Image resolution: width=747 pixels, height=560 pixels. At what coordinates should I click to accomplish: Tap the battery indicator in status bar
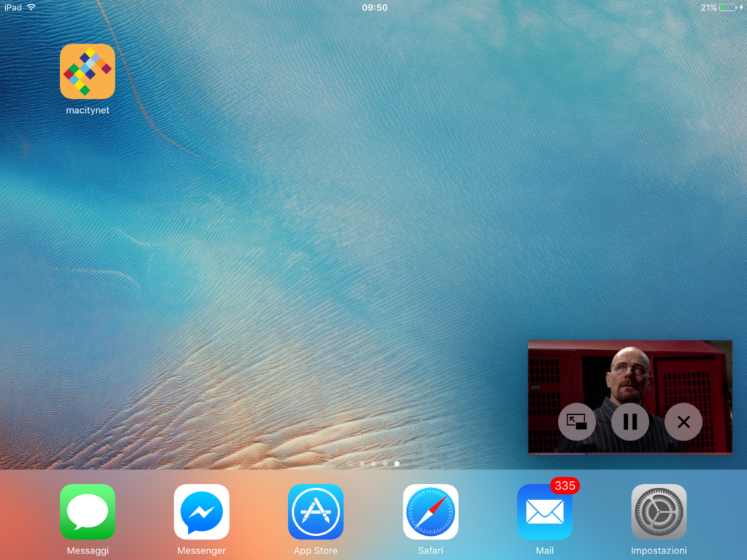tap(728, 7)
